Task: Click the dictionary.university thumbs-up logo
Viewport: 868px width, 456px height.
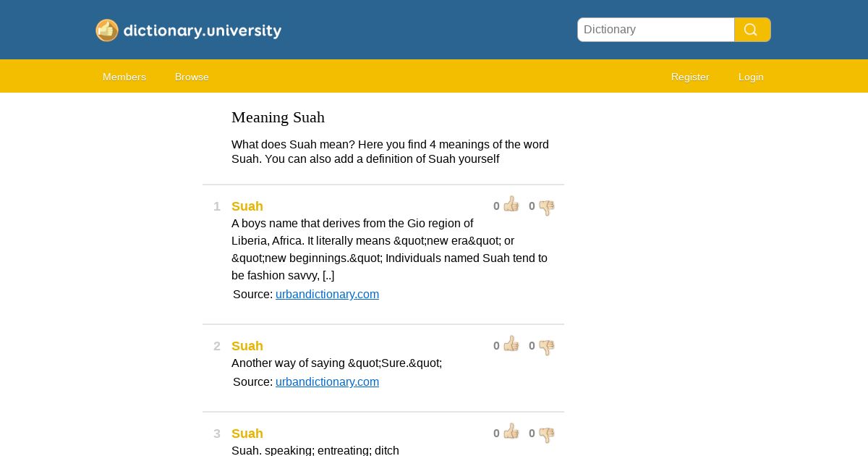Action: pyautogui.click(x=107, y=30)
